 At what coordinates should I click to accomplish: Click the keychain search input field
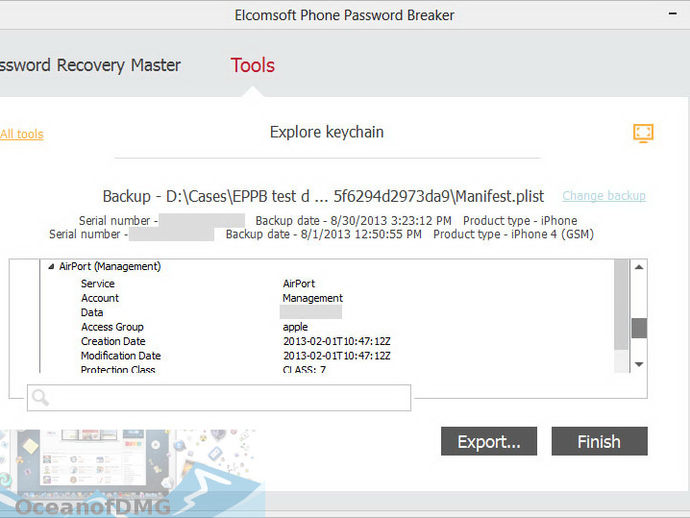[x=219, y=397]
